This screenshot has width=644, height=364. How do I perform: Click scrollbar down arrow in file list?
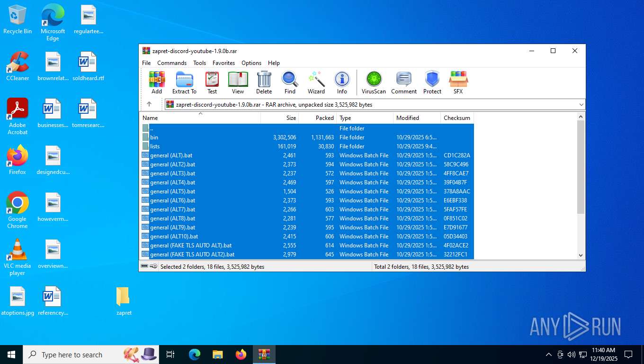(x=581, y=255)
